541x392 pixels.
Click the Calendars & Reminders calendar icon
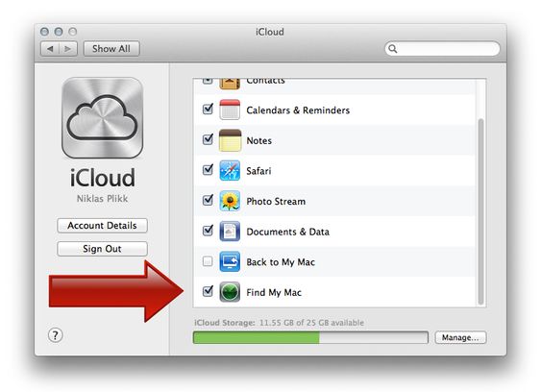click(x=230, y=110)
